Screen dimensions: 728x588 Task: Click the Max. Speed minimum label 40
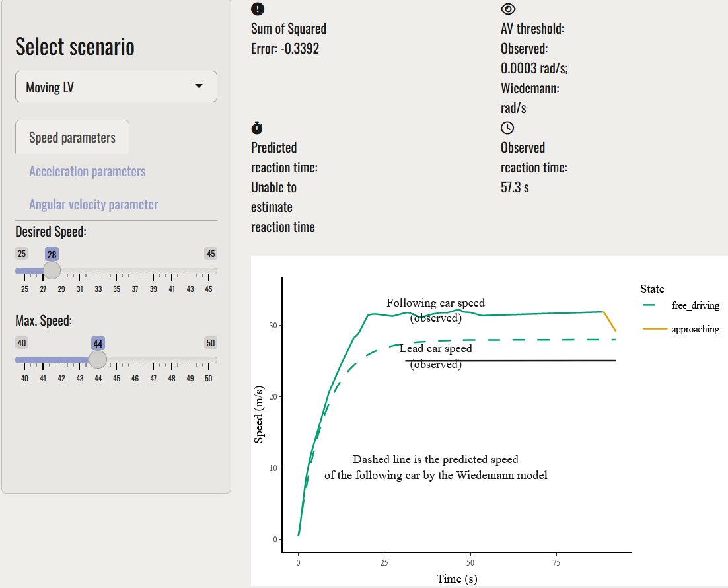click(22, 343)
